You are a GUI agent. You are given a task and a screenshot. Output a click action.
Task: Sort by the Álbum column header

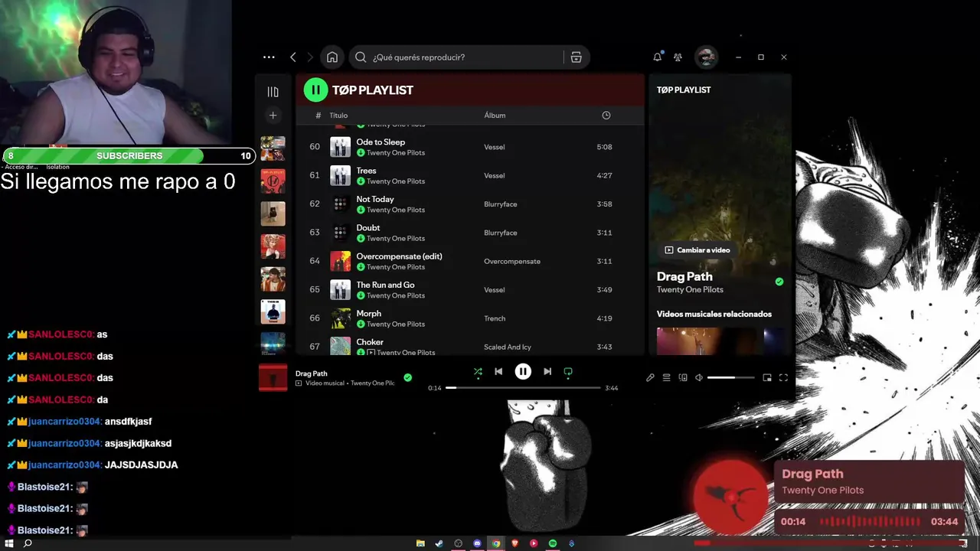(495, 116)
